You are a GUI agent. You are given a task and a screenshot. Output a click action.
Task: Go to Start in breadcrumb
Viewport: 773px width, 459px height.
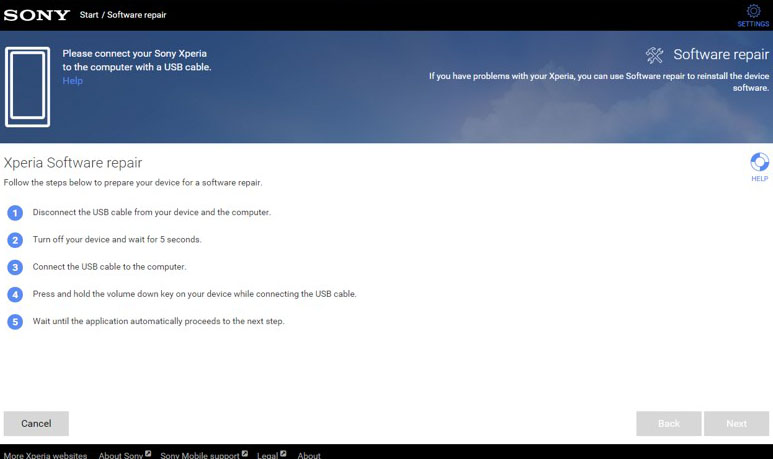pos(89,15)
